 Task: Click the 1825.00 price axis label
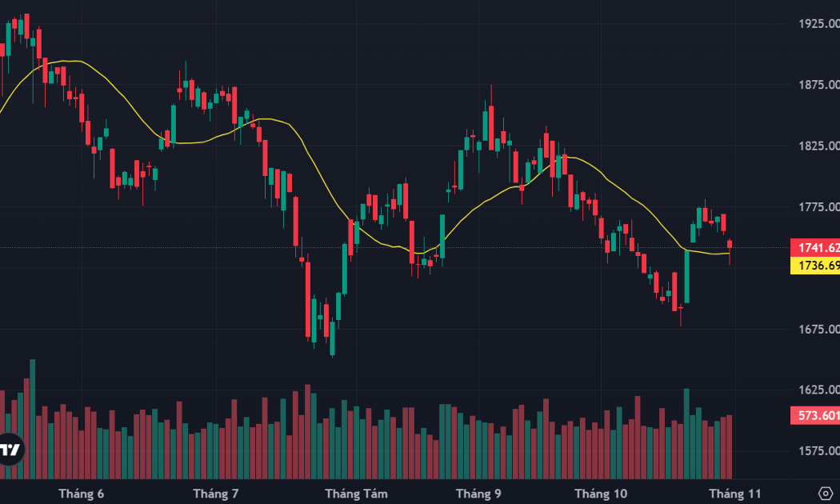point(819,146)
